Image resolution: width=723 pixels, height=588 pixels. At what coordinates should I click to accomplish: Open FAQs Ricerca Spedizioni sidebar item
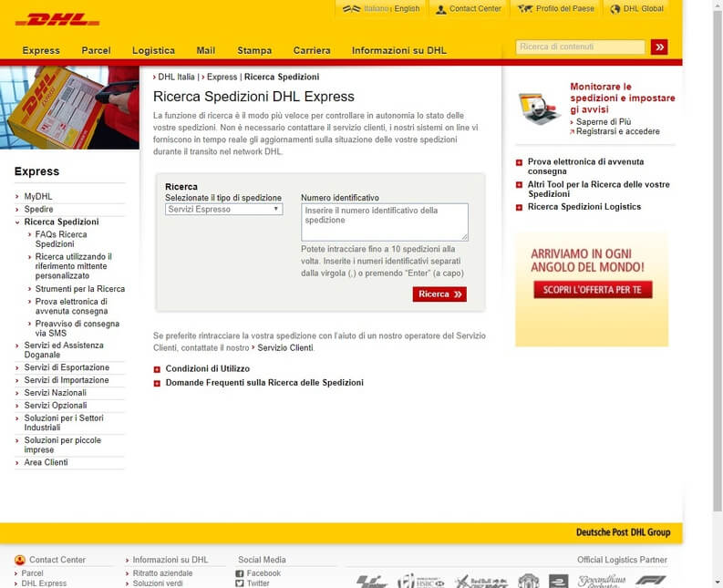point(61,240)
